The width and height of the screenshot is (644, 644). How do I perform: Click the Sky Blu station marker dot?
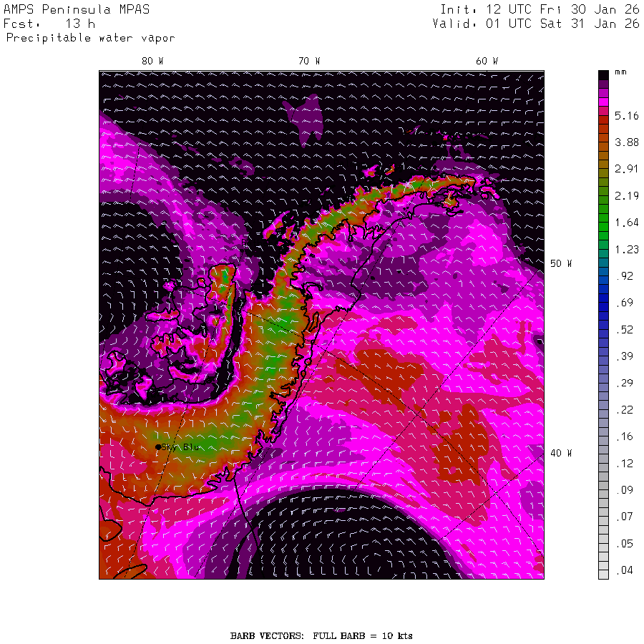point(158,447)
